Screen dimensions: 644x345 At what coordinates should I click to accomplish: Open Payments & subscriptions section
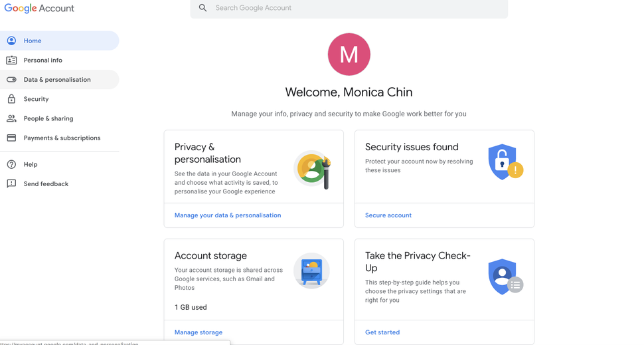(x=60, y=138)
